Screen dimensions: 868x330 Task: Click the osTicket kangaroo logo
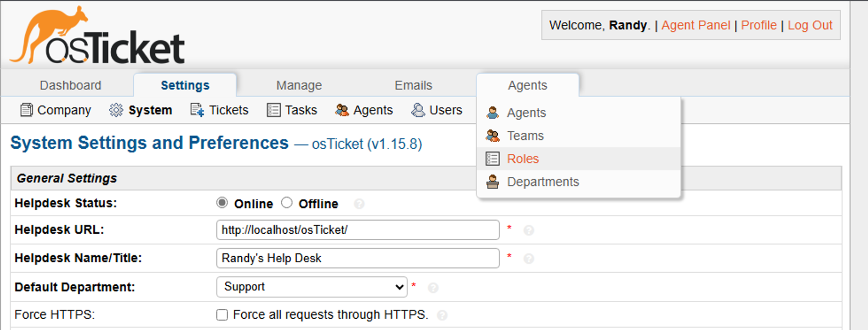coord(97,35)
